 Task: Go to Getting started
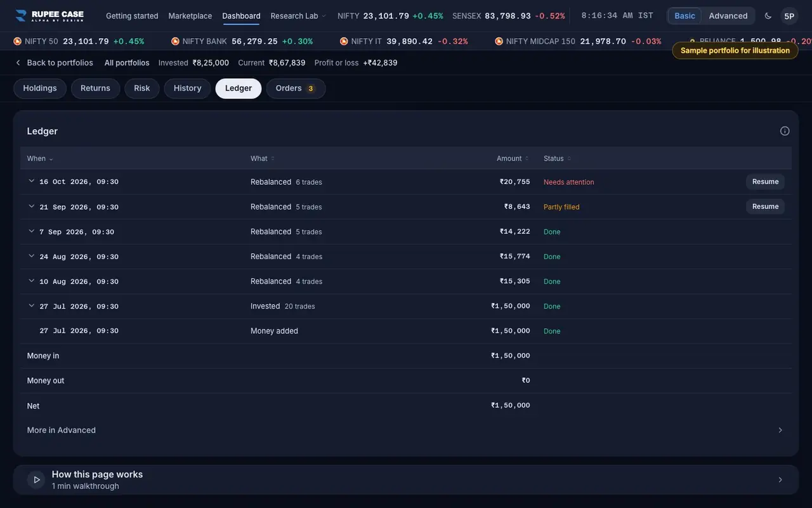pos(132,16)
